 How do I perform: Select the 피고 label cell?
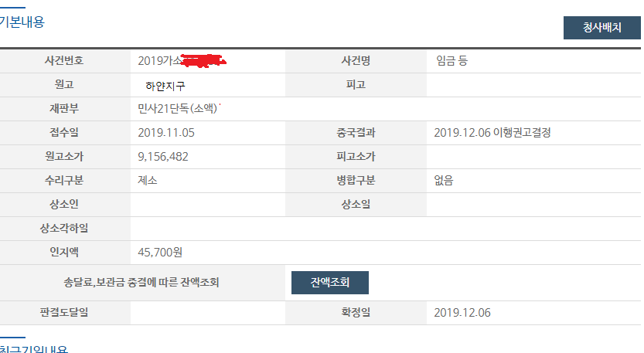(356, 84)
